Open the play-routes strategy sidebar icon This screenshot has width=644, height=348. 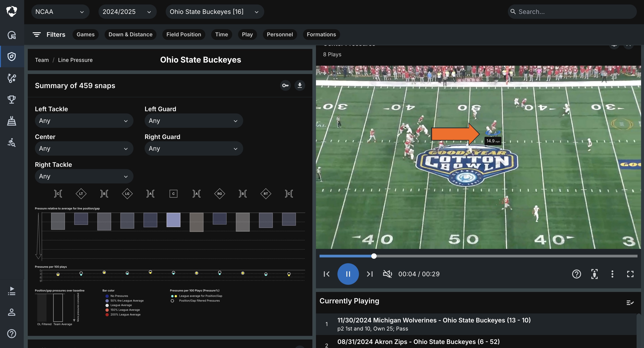pyautogui.click(x=11, y=78)
